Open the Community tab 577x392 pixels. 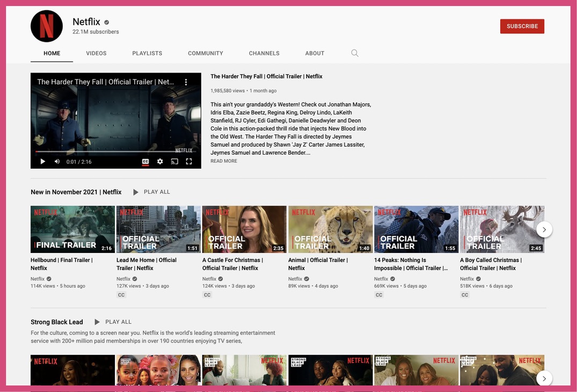tap(206, 53)
